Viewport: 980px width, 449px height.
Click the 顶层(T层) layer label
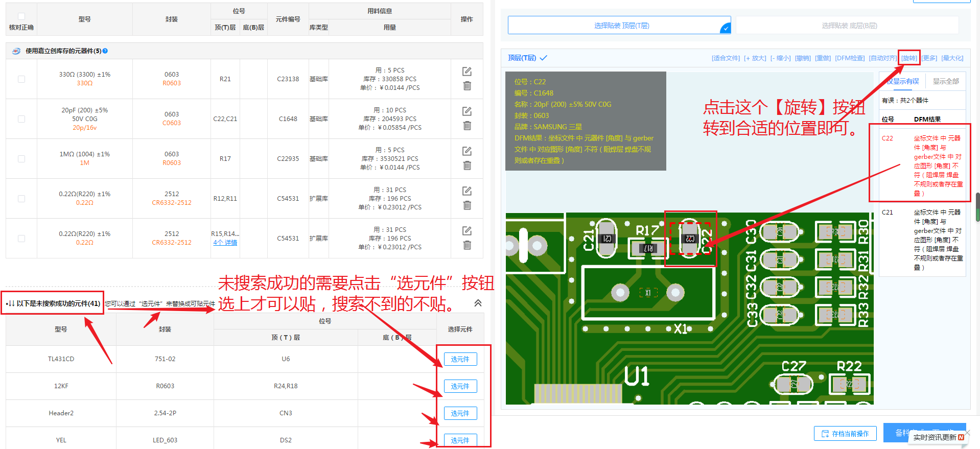(522, 58)
